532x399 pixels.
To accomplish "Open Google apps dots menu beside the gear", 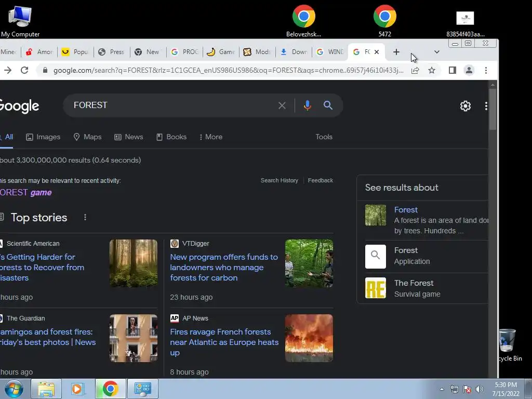I will click(486, 106).
